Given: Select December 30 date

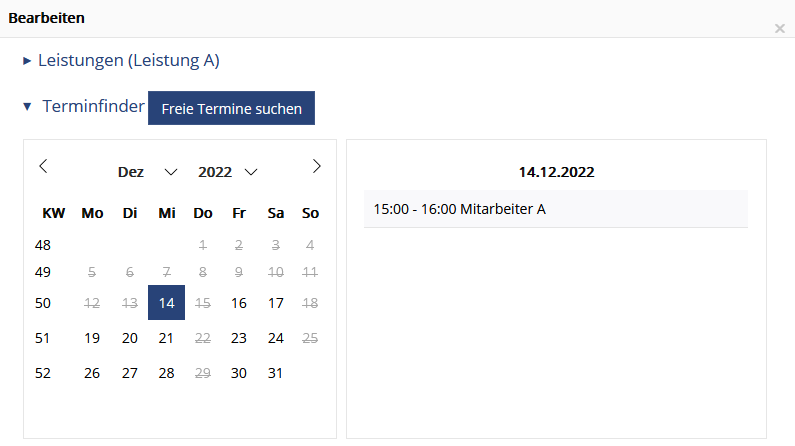Looking at the screenshot, I should pos(239,373).
